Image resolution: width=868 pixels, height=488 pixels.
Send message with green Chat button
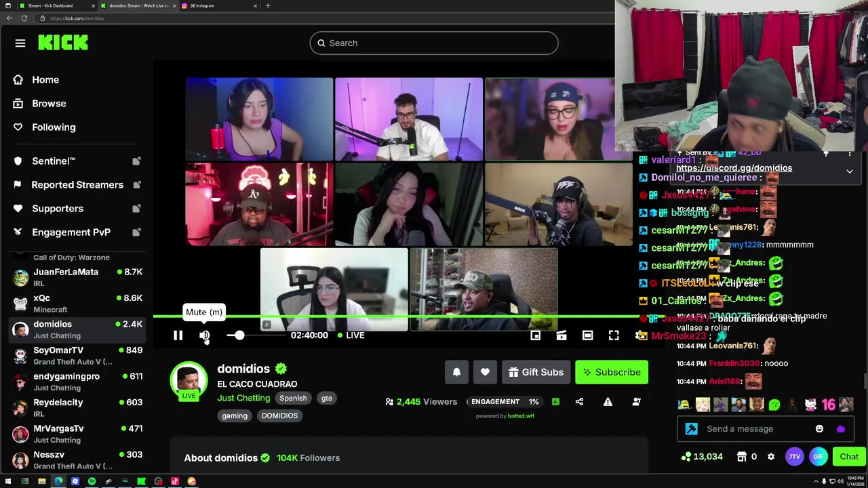(x=849, y=457)
